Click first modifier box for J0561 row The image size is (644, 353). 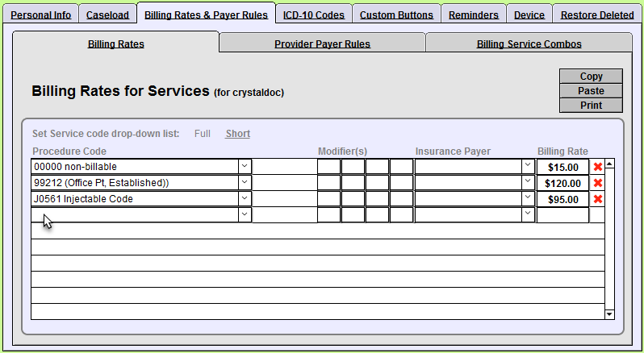click(328, 199)
